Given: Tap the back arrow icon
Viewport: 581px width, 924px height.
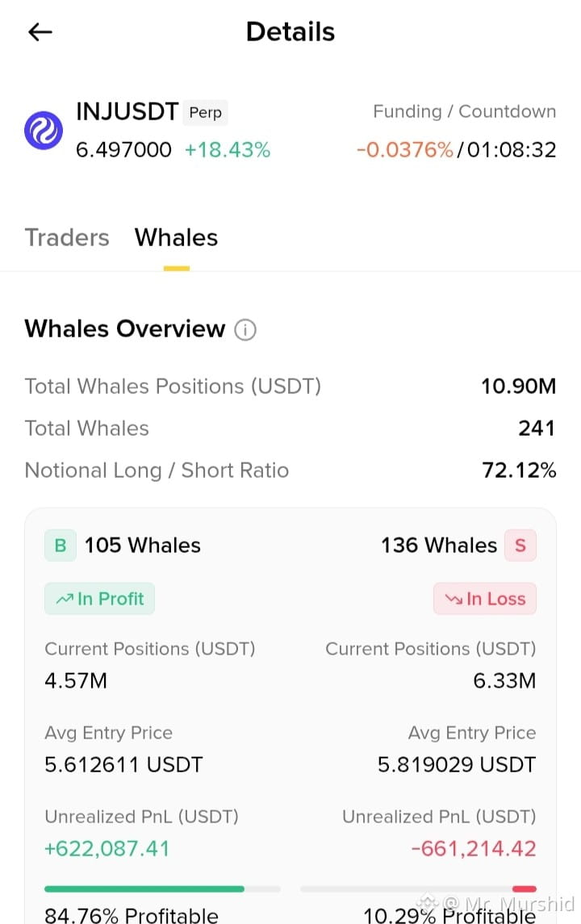Looking at the screenshot, I should [40, 31].
